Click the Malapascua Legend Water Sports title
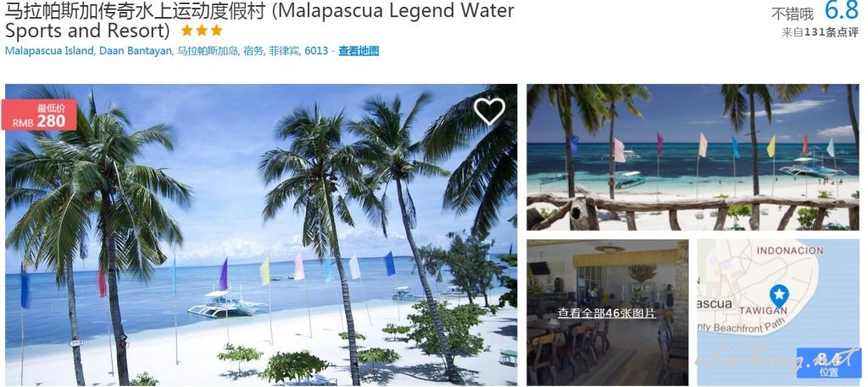This screenshot has width=868, height=387. point(259,20)
